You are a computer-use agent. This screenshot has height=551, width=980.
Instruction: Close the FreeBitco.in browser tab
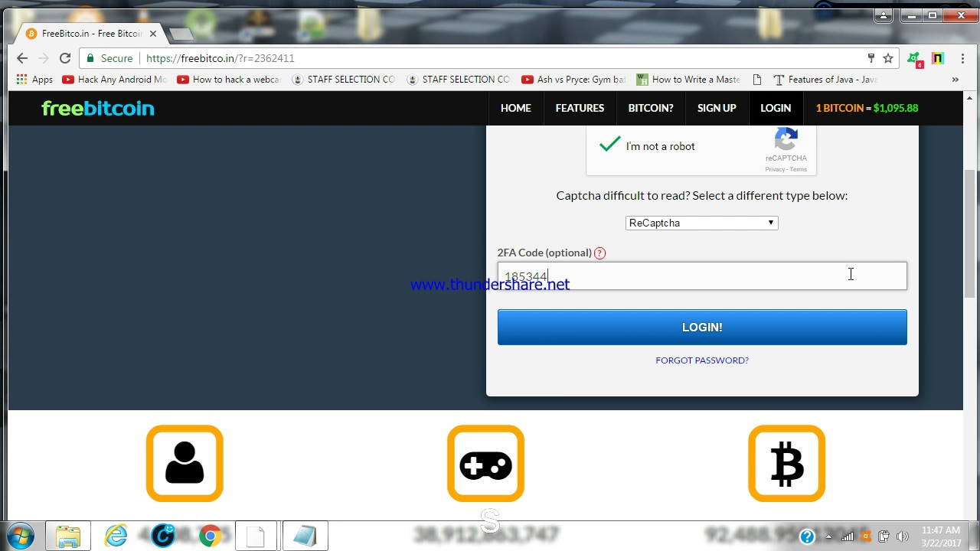(152, 34)
